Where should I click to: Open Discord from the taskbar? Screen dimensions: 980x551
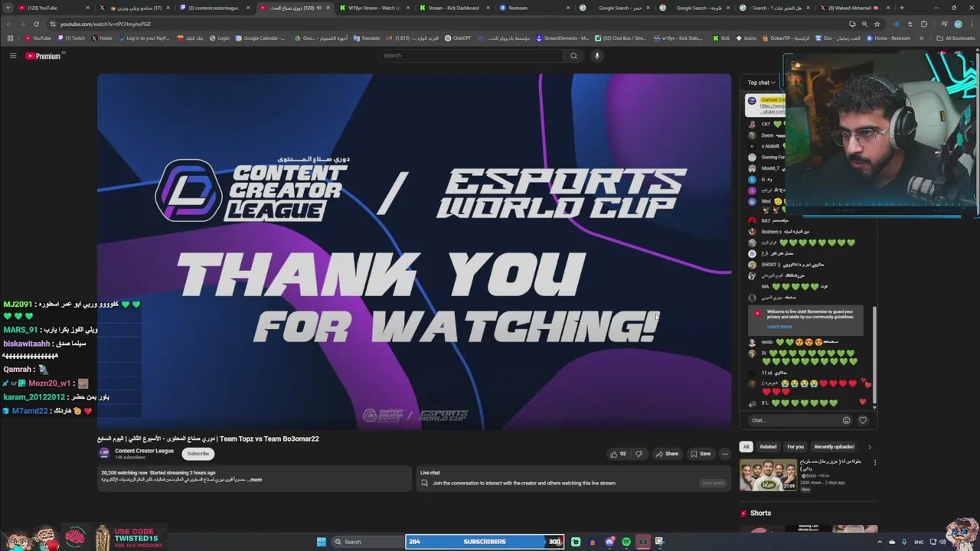(x=609, y=542)
